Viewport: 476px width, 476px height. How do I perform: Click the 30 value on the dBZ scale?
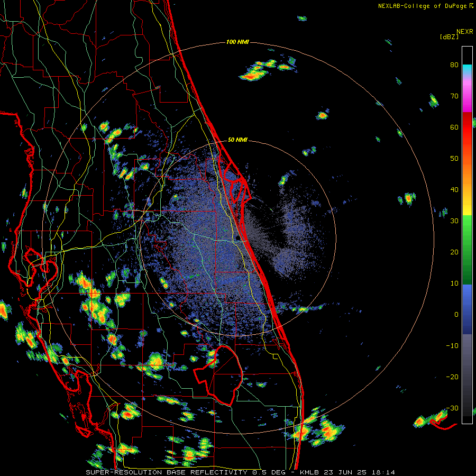click(x=454, y=221)
